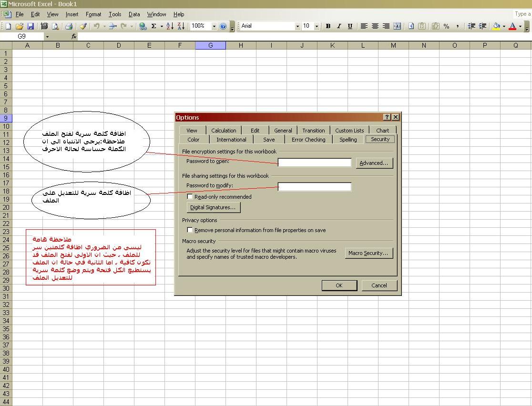
Task: Apply AutoSum with the sigma icon
Action: (x=153, y=26)
